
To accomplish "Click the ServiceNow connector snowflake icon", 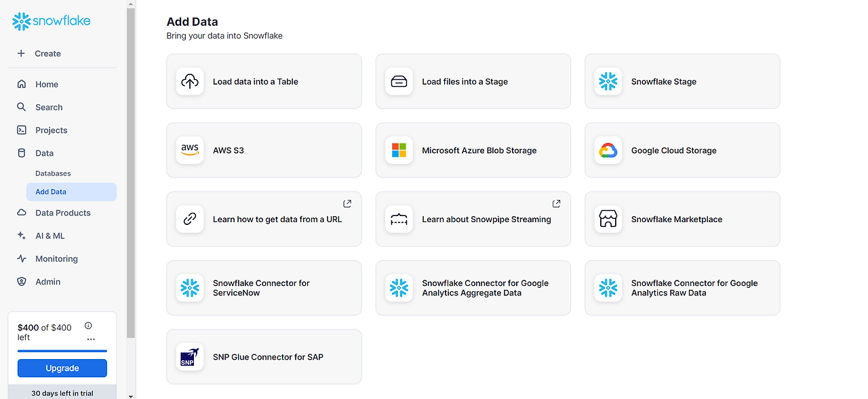I will (190, 288).
